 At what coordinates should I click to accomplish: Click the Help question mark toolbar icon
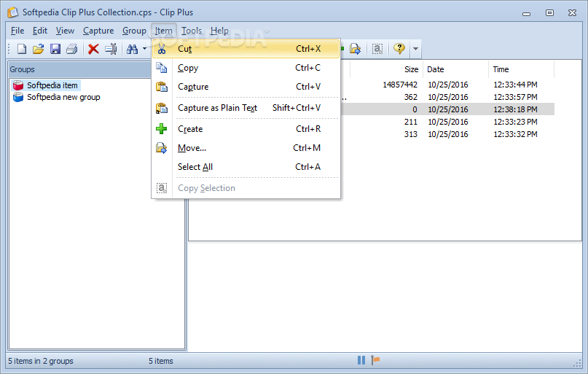[x=399, y=49]
